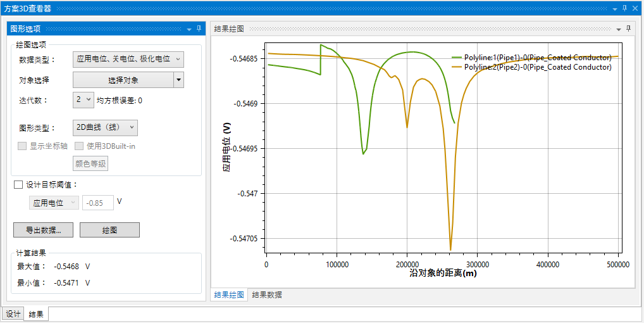
Task: Open the 结果绘图 panel options arrow
Action: point(619,30)
